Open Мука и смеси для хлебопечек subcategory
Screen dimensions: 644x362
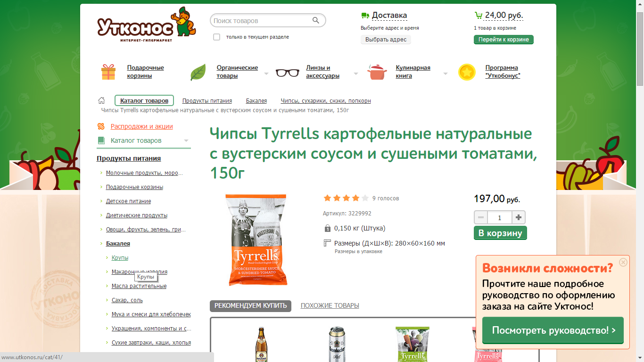point(151,314)
